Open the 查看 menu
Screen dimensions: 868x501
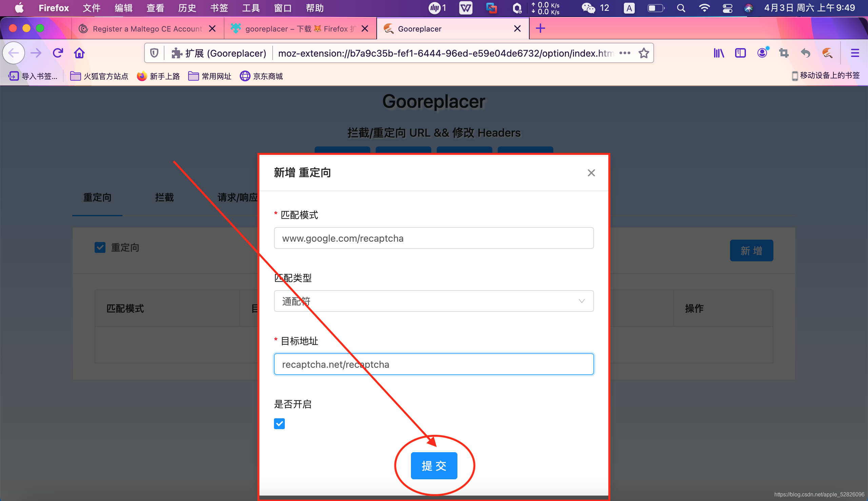[x=155, y=8]
